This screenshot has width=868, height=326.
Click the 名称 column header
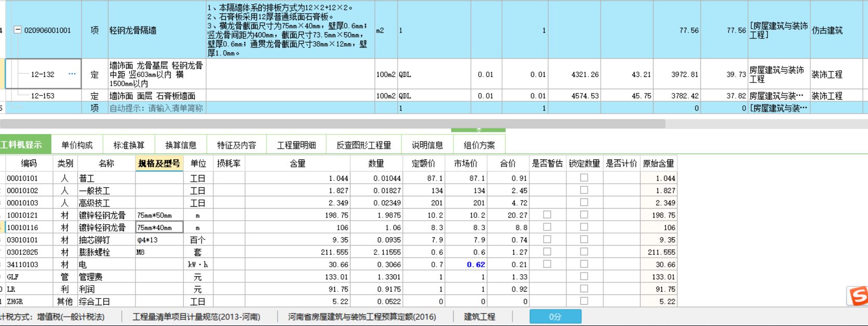[x=106, y=164]
